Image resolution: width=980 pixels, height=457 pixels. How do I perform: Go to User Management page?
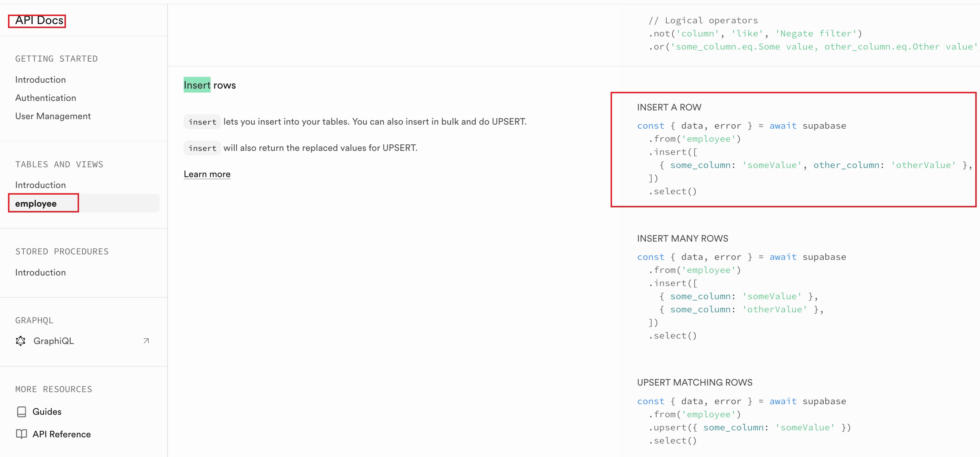[x=53, y=116]
